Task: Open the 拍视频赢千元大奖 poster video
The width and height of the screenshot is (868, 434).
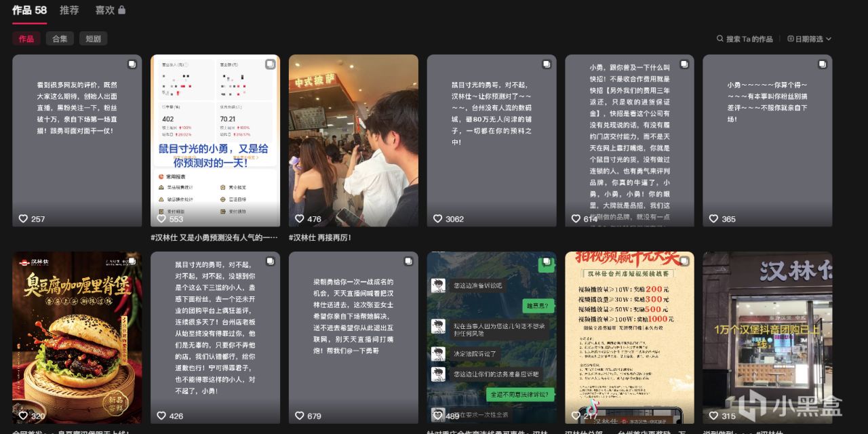Action: click(629, 338)
